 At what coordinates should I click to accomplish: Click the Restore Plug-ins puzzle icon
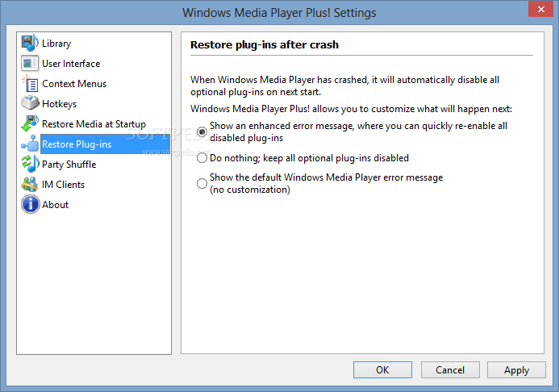coord(30,144)
